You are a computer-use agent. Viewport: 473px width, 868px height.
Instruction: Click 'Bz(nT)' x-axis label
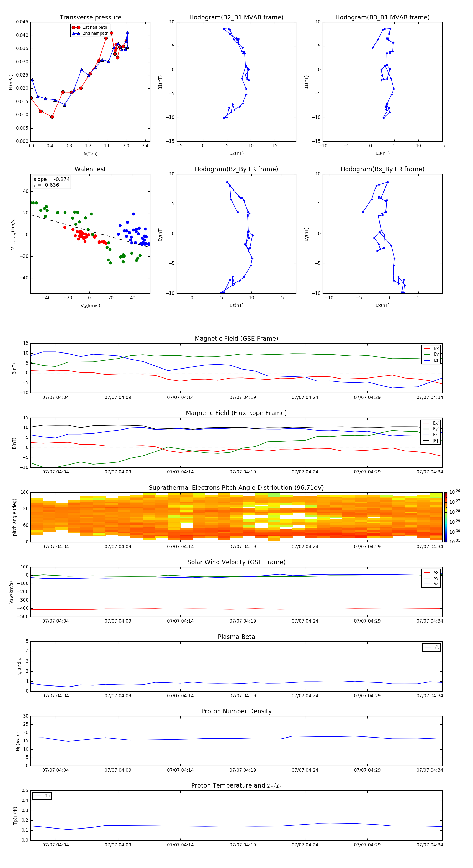236,305
